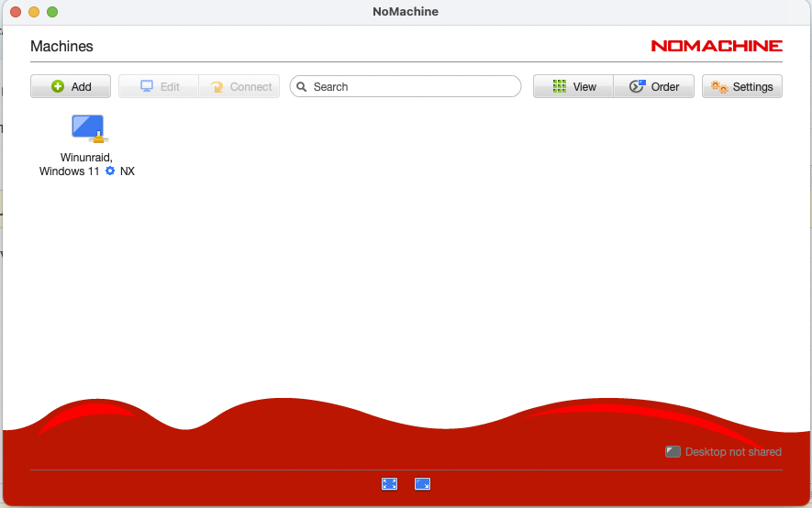Close the NoMachine window
The height and width of the screenshot is (508, 812).
(16, 12)
